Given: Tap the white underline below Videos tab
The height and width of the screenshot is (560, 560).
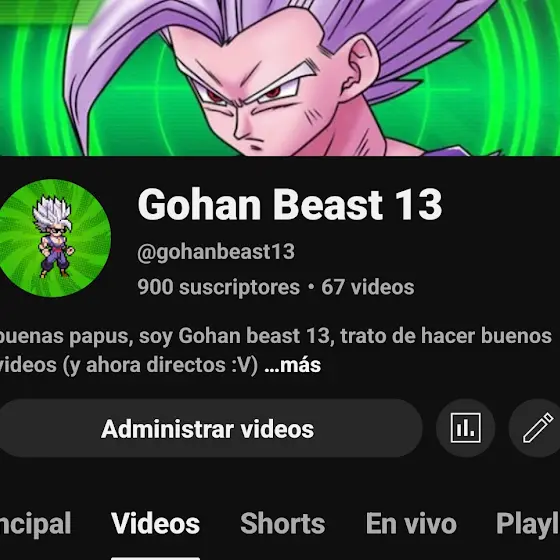Looking at the screenshot, I should (x=155, y=558).
